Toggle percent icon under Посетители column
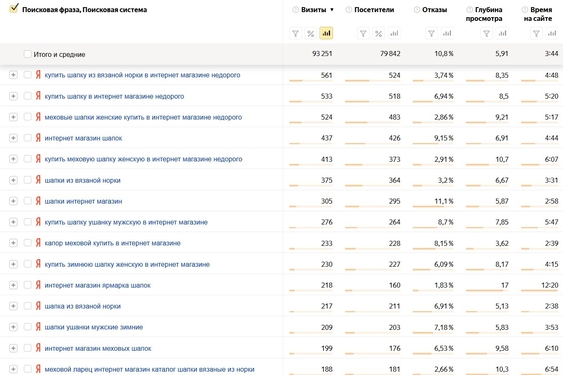Screen dimensions: 563x375 point(378,33)
